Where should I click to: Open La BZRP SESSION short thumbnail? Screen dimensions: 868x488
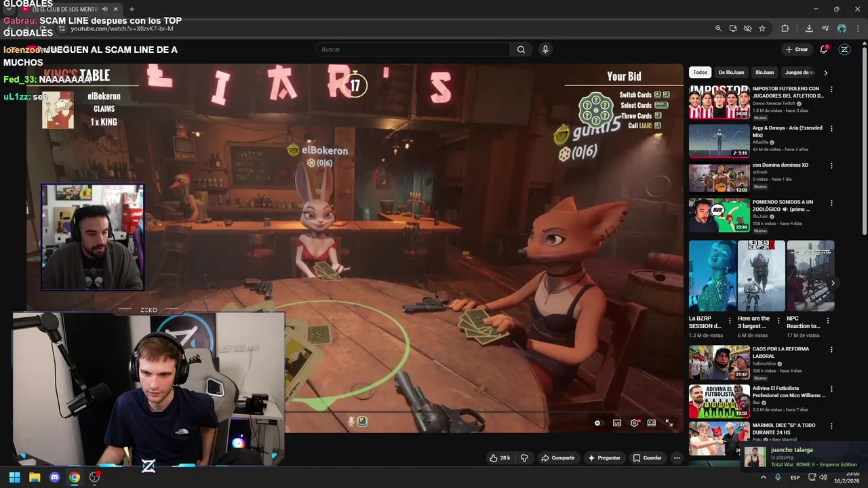[x=713, y=276]
